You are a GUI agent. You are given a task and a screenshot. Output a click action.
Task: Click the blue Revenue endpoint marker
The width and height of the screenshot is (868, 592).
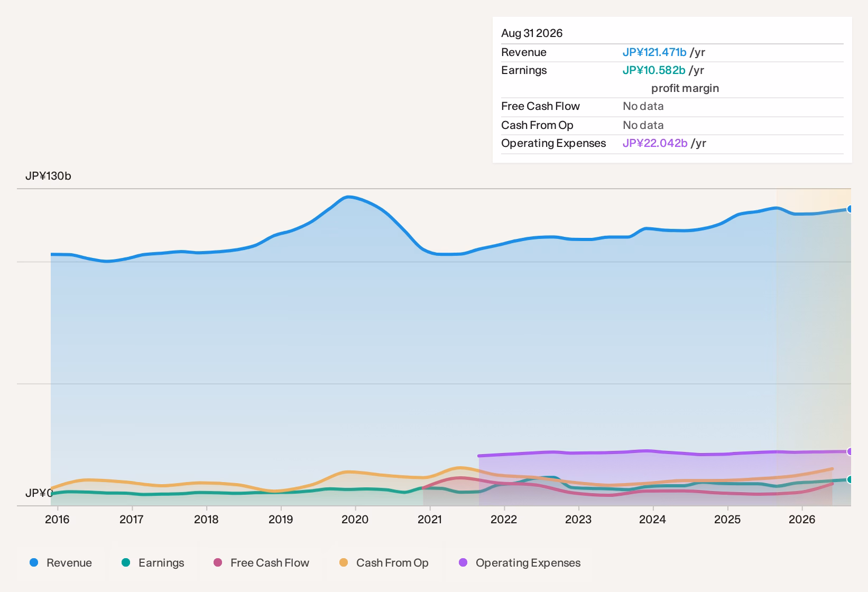850,209
